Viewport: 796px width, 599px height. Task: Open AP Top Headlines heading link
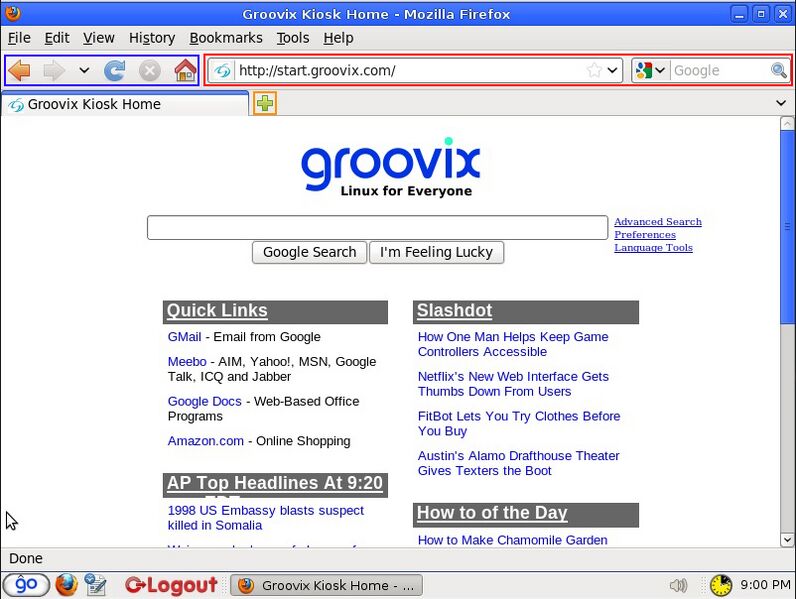click(275, 483)
